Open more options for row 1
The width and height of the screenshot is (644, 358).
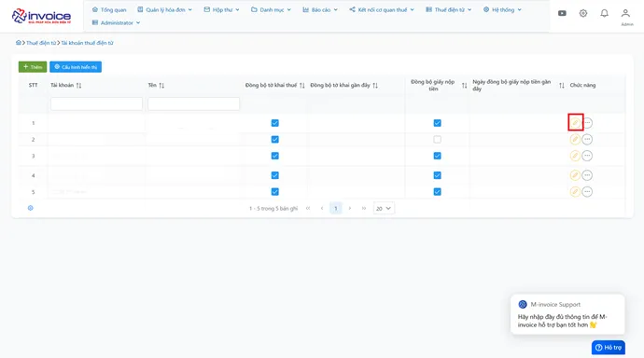point(587,123)
